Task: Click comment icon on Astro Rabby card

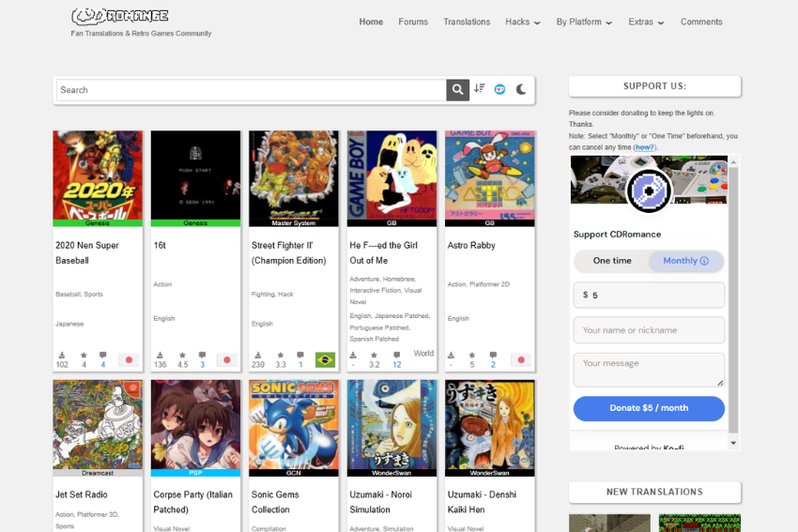Action: click(493, 355)
